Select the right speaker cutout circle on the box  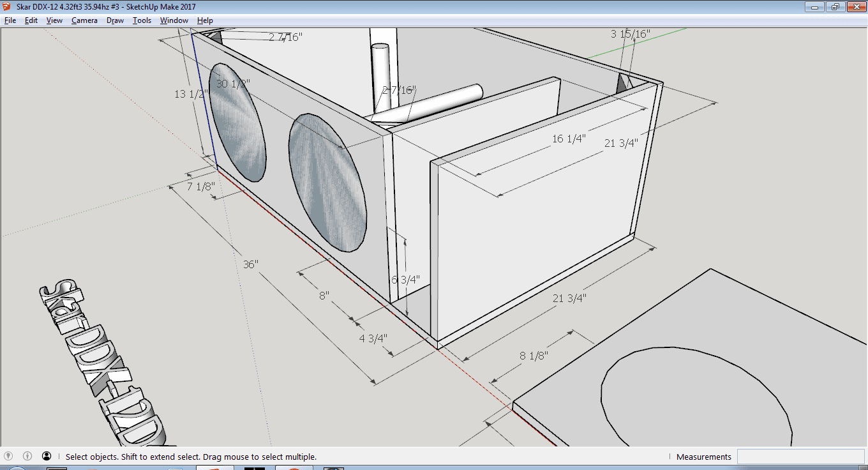point(328,183)
